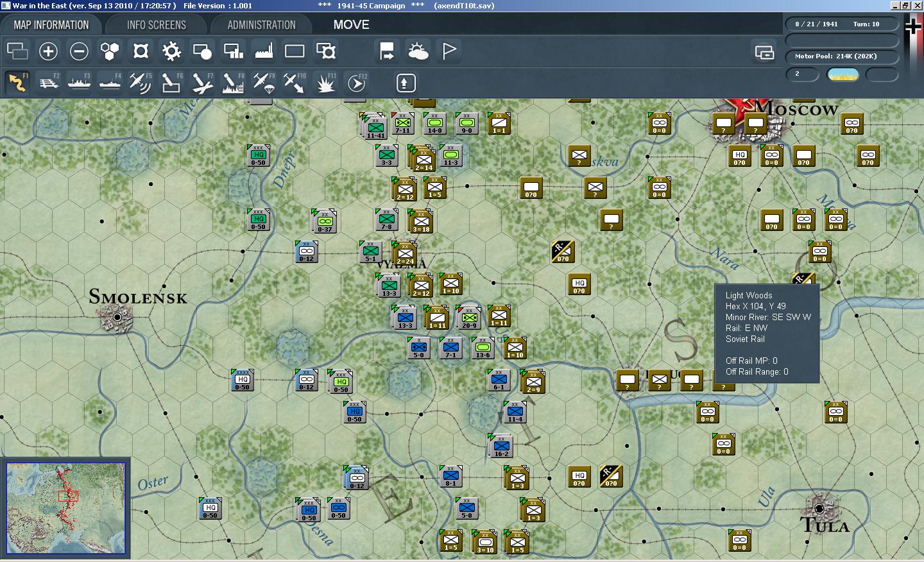Toggle the hex grid icon

[x=110, y=51]
